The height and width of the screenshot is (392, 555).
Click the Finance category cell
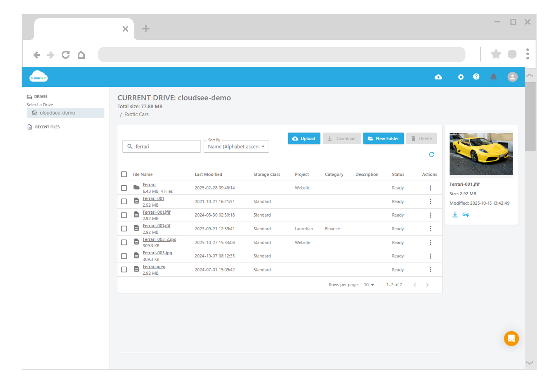(332, 229)
